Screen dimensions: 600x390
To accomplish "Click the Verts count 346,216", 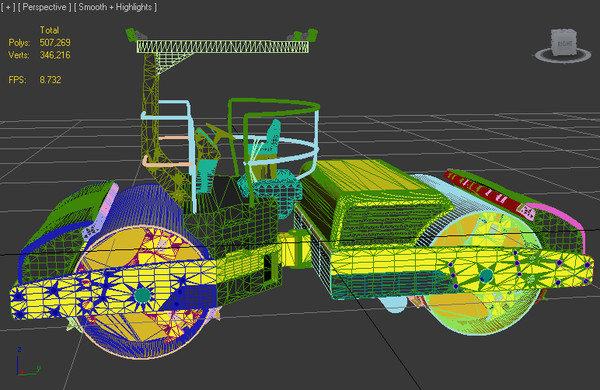I will pyautogui.click(x=55, y=55).
